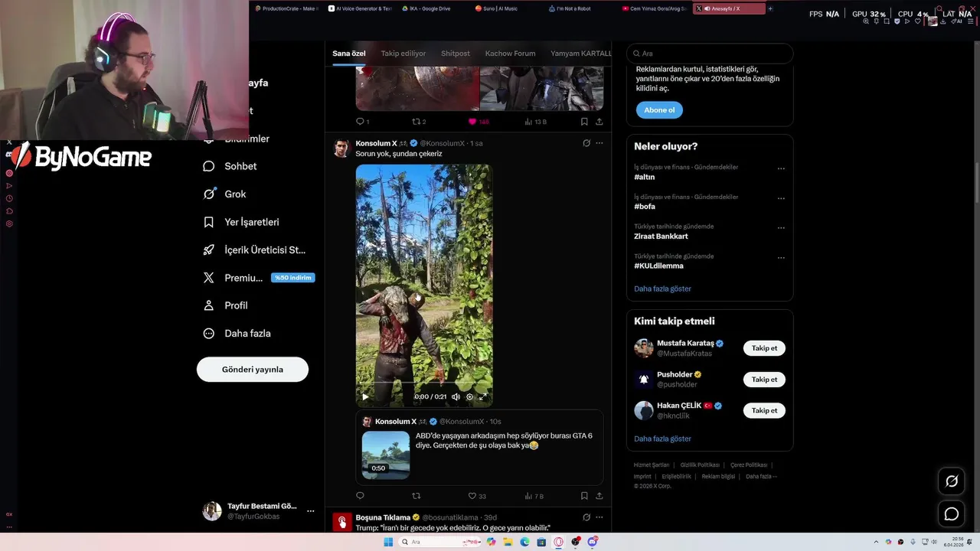Open Gizlilik Politikası footer link
Viewport: 980px width, 551px height.
click(x=700, y=465)
